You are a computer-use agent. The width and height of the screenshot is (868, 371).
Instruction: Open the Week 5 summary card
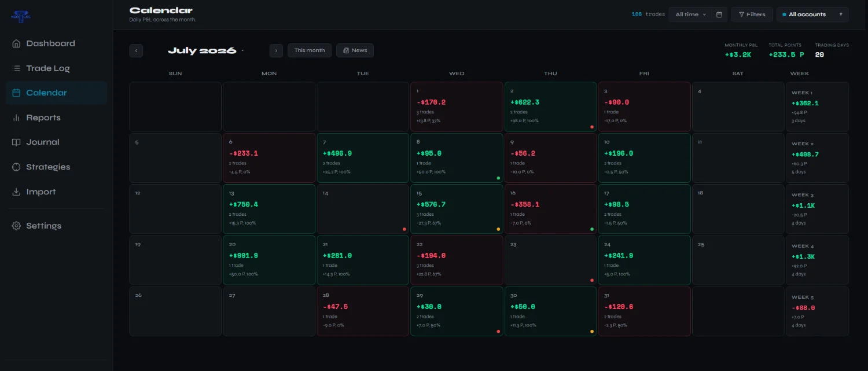(x=817, y=311)
